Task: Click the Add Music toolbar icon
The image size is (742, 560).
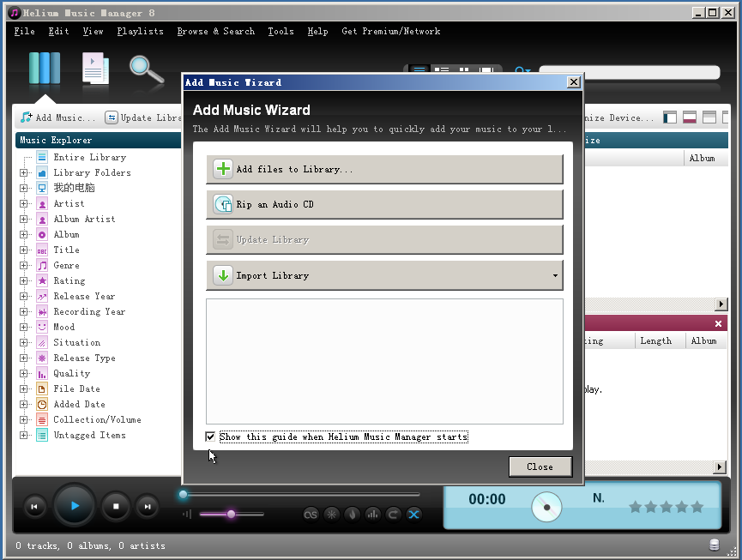Action: (x=27, y=117)
